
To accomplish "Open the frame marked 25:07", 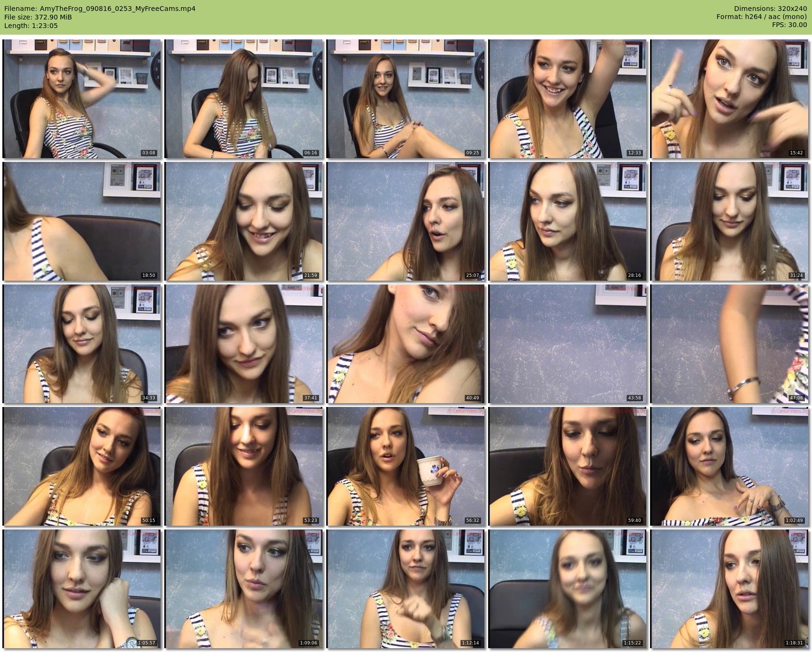I will point(406,221).
